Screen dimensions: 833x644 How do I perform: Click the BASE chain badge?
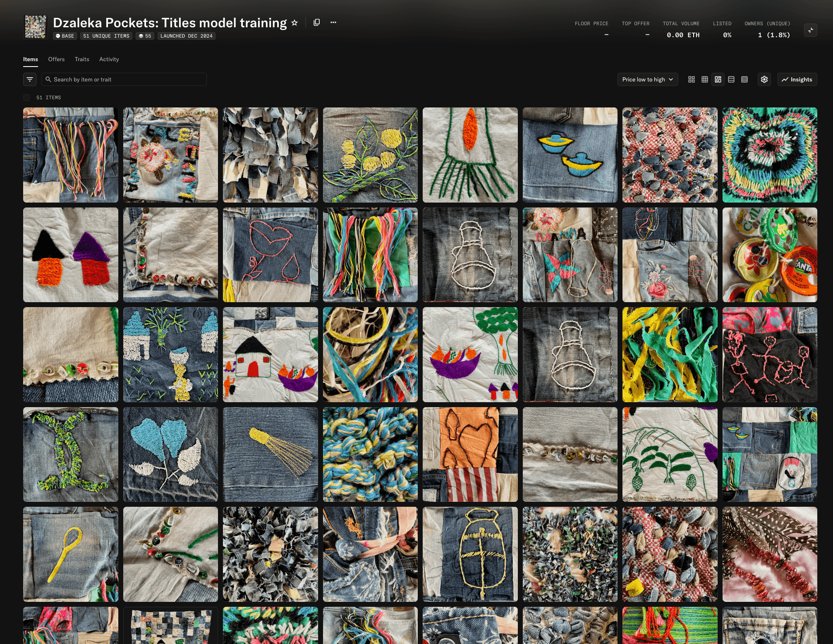[x=65, y=36]
